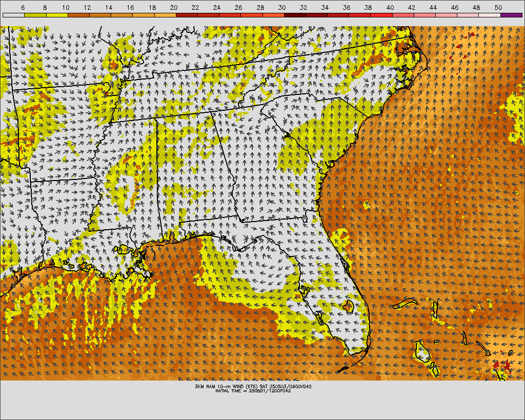Screen dimensions: 525x420
Task: Select the legend swatch between 34 and 36
Action: [338, 15]
